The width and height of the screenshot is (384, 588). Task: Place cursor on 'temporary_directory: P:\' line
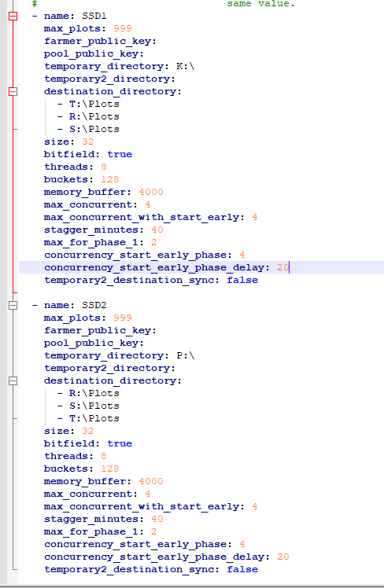[120, 355]
